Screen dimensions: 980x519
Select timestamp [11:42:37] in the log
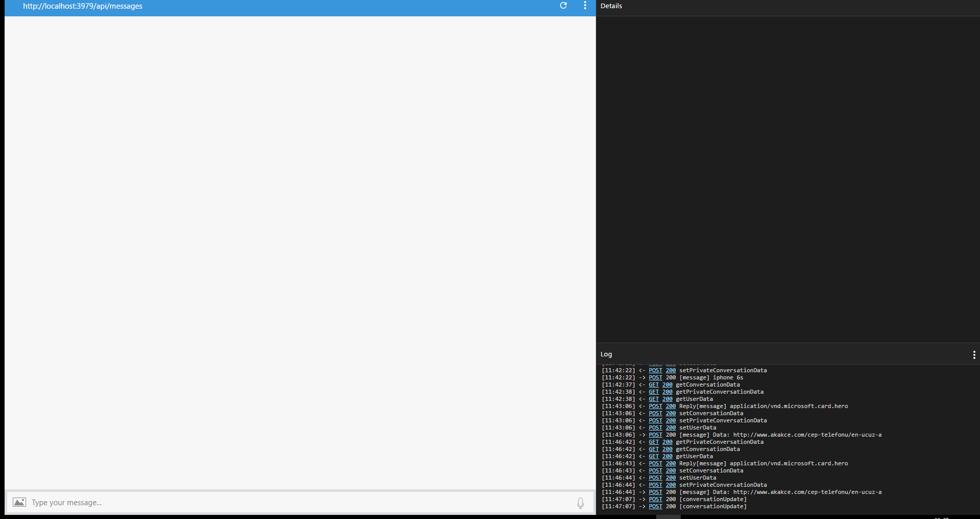click(618, 385)
